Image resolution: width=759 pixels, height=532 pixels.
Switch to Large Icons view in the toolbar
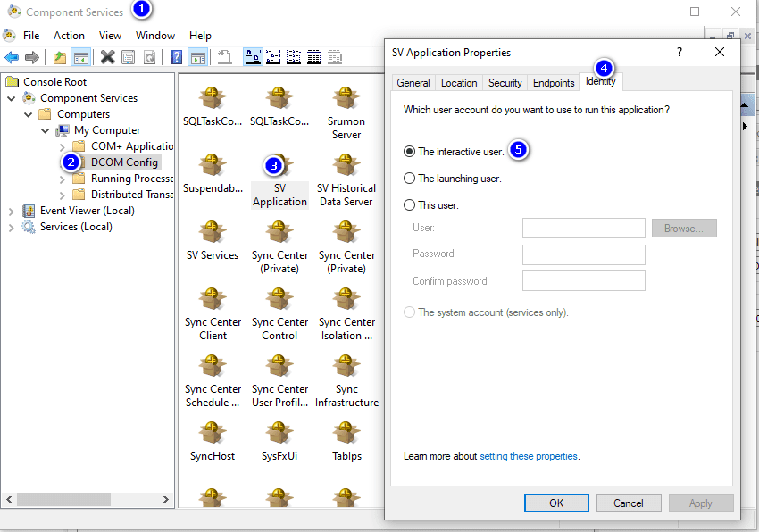click(x=253, y=57)
